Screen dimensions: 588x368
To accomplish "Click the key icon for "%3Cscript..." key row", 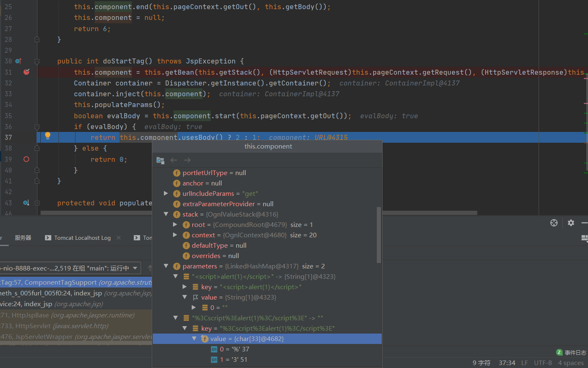I will 195,328.
